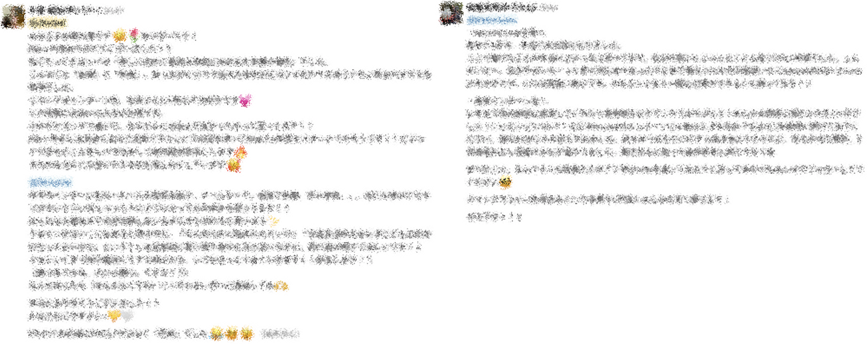Click the timestamp beside the right author name
This screenshot has width=868, height=344.
coord(549,7)
